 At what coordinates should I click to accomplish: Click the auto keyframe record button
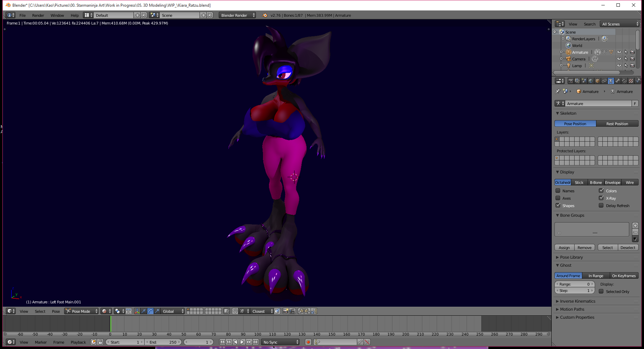point(308,342)
